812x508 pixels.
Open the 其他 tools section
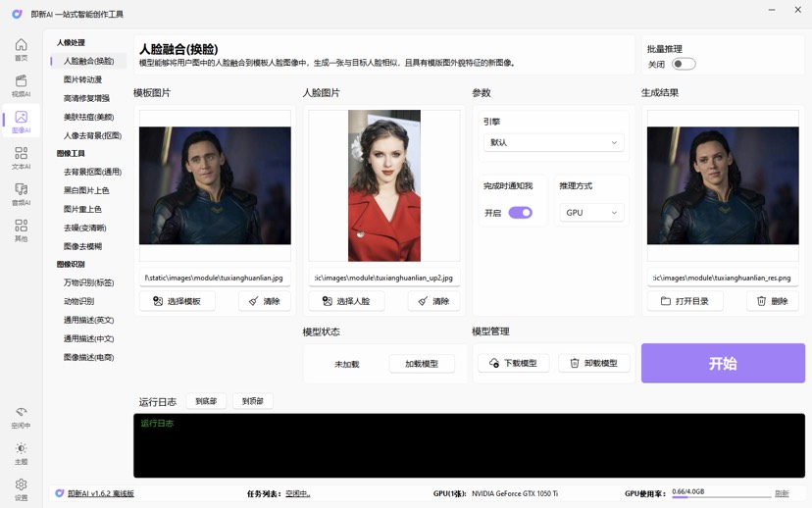tap(21, 230)
